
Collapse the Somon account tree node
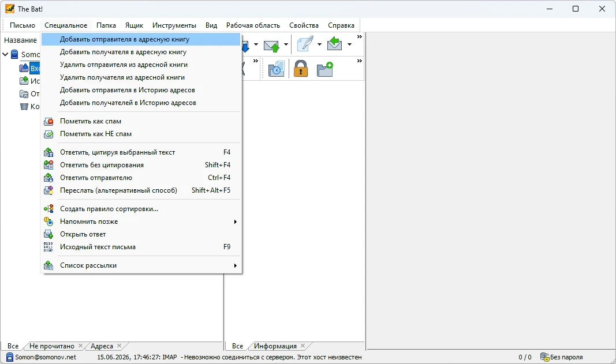click(5, 54)
